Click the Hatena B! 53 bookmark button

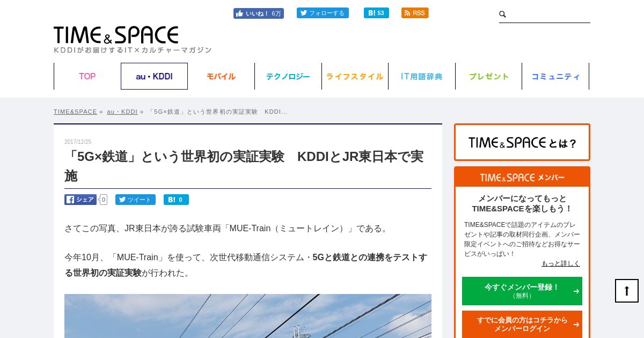tap(376, 13)
